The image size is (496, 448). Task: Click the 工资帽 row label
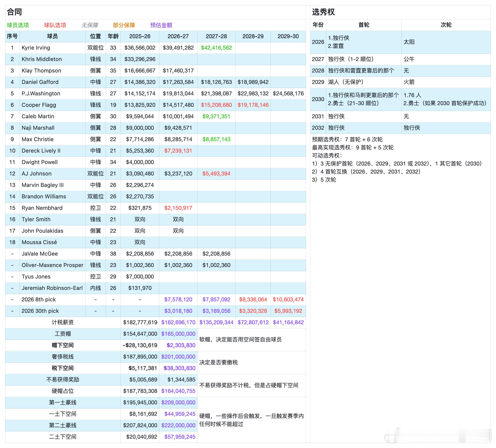(x=63, y=334)
